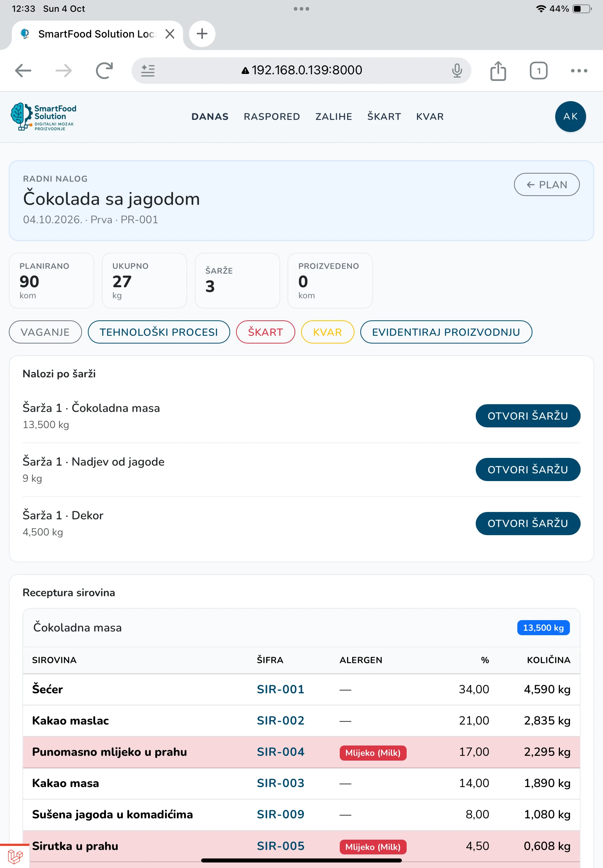Image resolution: width=603 pixels, height=868 pixels.
Task: Open code link SIR-004
Action: tap(281, 752)
